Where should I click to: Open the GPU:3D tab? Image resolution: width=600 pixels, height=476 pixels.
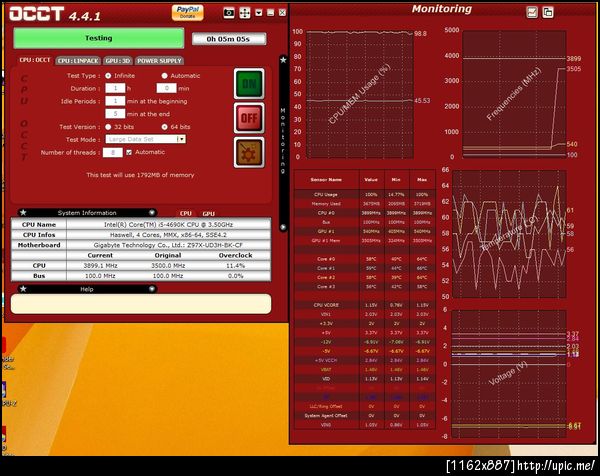point(118,61)
